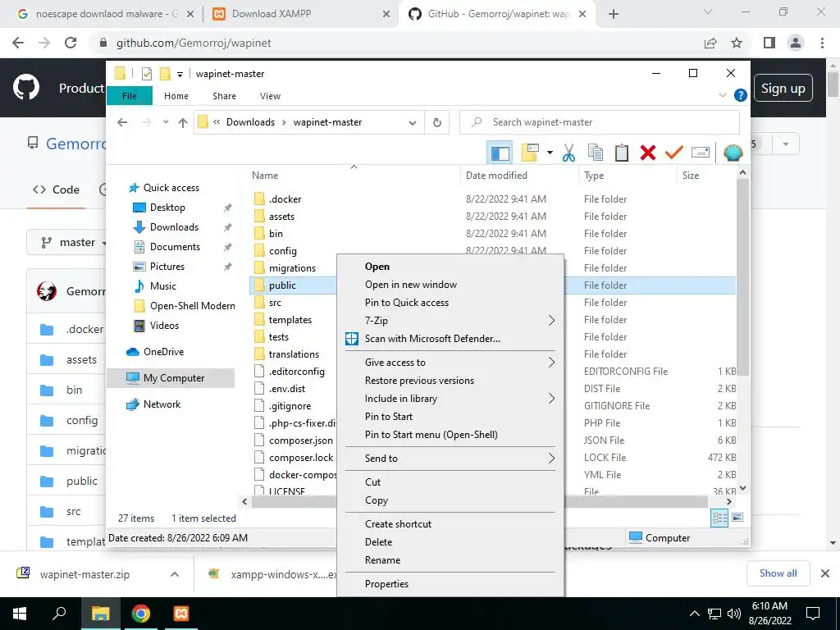Open the Home ribbon tab

(176, 96)
